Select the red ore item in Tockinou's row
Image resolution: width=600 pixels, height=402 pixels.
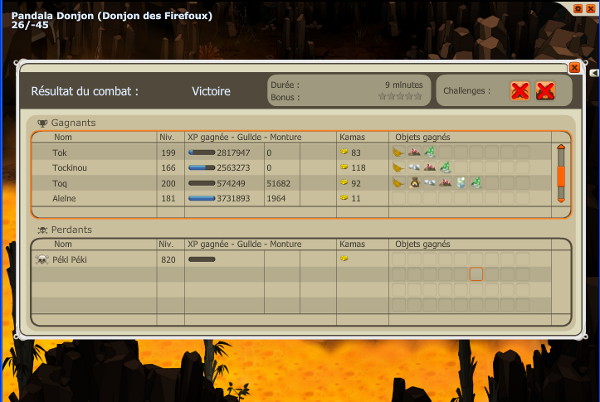click(x=430, y=168)
